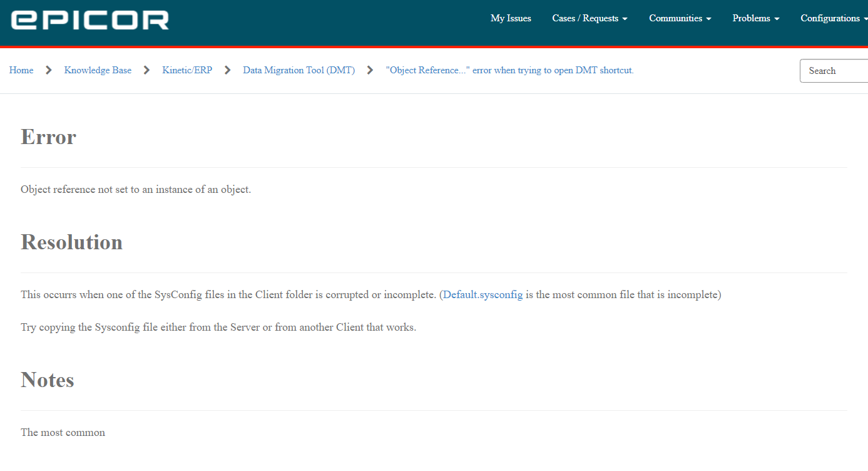Screen dimensions: 868x471
Task: Click the breadcrumb chevron after Home
Action: click(x=49, y=70)
